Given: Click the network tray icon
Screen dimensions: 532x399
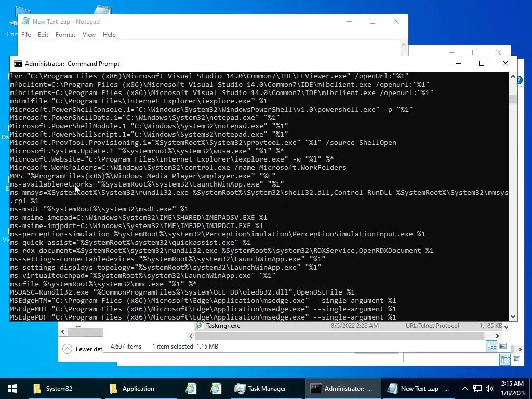Looking at the screenshot, I should [477, 389].
